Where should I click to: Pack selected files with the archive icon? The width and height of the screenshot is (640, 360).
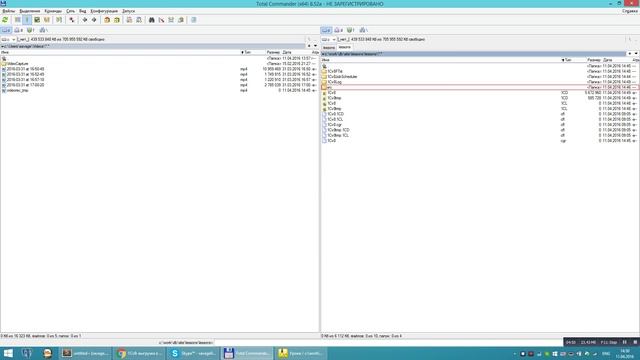(x=107, y=20)
